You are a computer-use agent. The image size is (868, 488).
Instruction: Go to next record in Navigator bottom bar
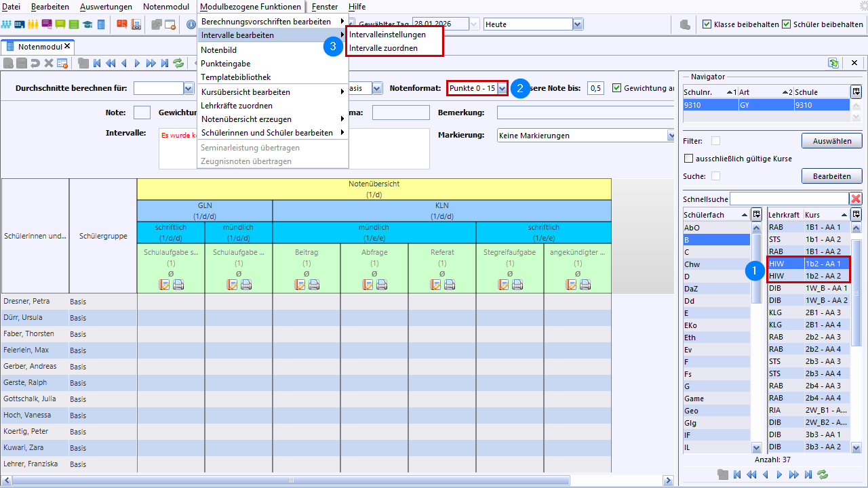pos(780,474)
